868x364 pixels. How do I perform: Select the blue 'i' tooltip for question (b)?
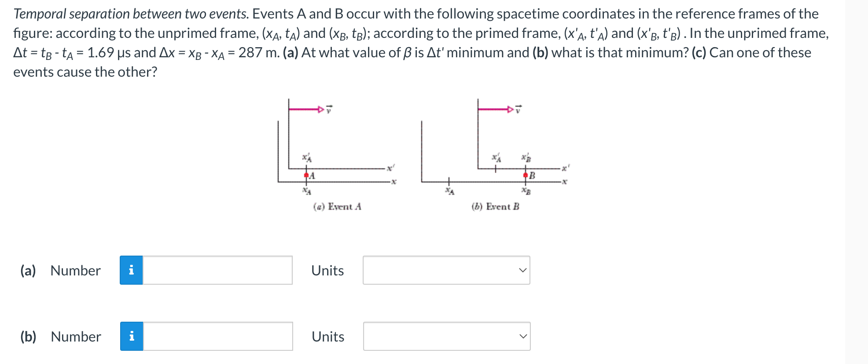[x=131, y=337]
